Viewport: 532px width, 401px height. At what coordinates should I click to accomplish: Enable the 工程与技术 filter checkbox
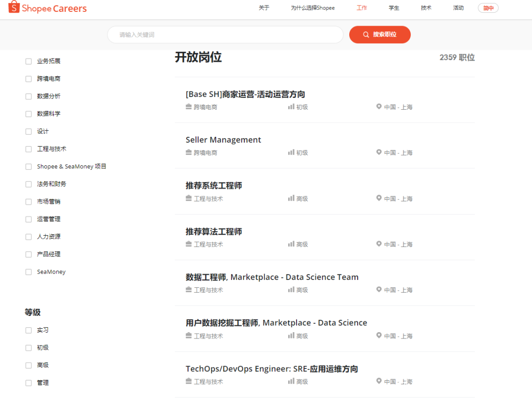29,149
